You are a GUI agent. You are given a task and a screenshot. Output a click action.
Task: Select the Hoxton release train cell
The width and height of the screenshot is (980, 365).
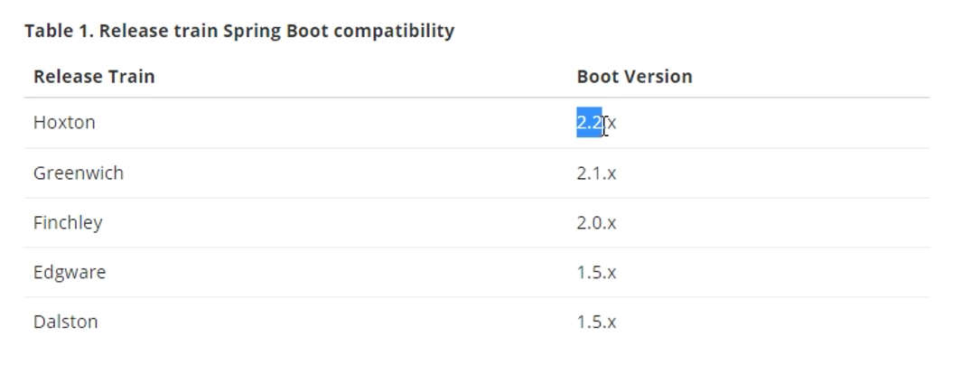[64, 123]
